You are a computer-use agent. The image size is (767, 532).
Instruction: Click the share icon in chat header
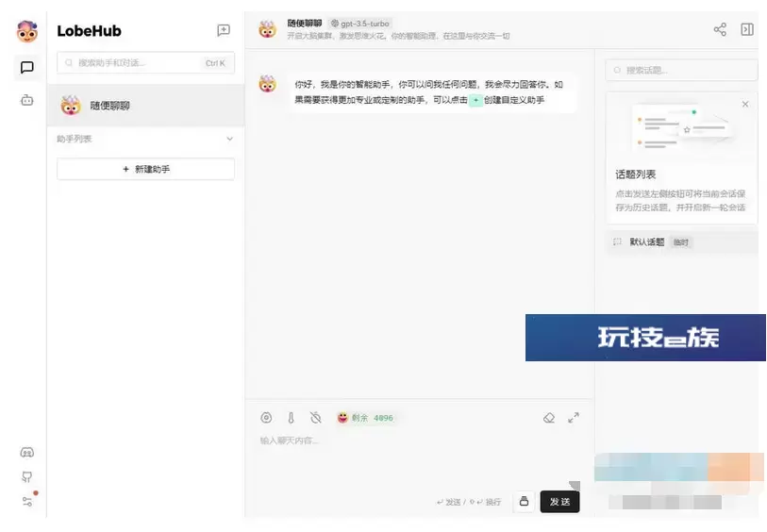(720, 29)
